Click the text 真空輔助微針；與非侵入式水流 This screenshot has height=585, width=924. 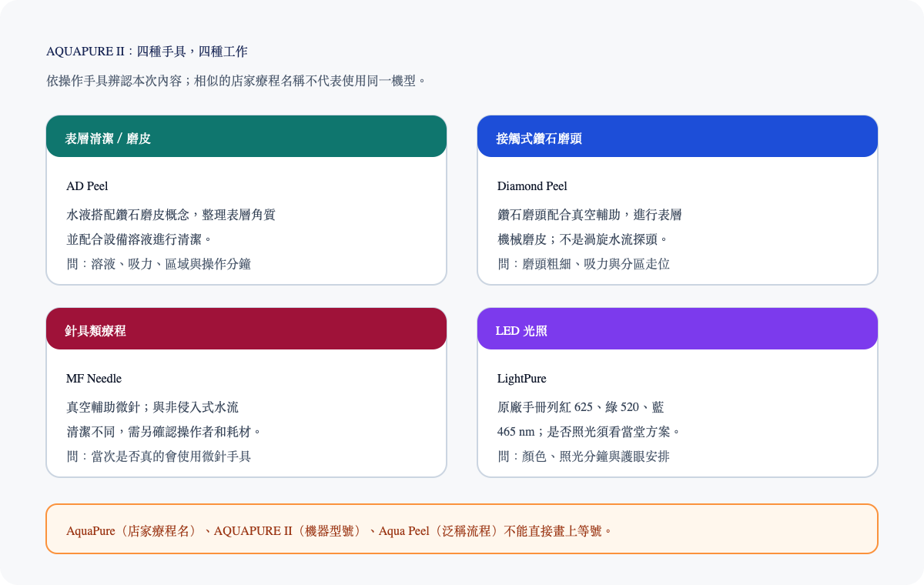158,407
